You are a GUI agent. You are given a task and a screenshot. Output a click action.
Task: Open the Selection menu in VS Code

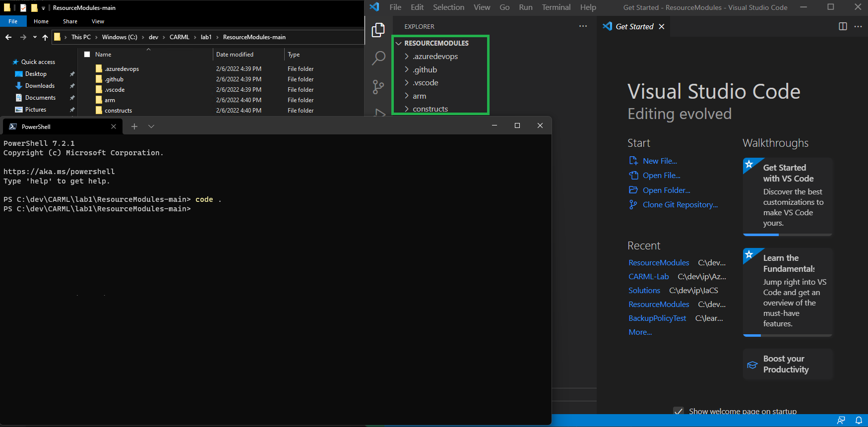click(x=448, y=7)
